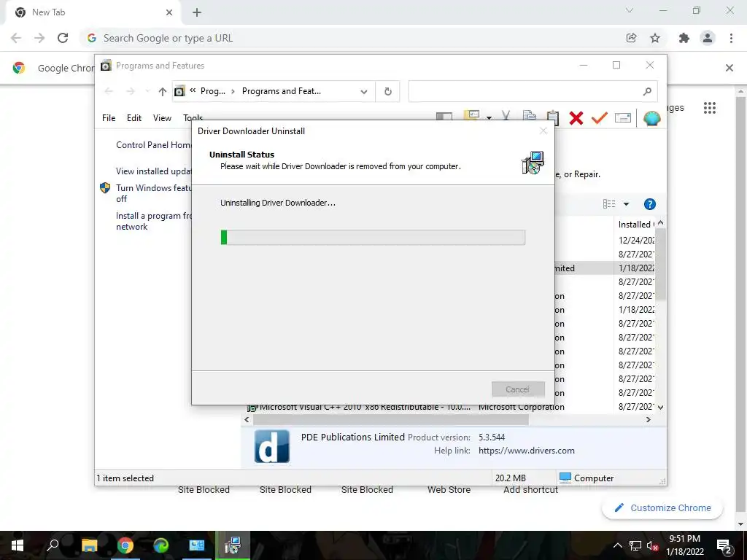Viewport: 747px width, 560px height.
Task: Bookmark this tab with the star icon
Action: click(x=655, y=38)
